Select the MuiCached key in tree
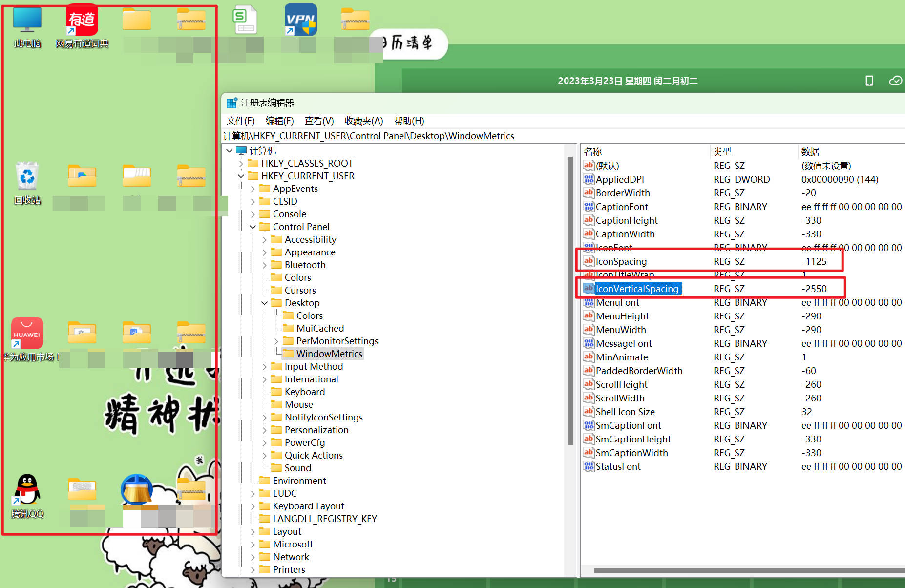This screenshot has width=905, height=588. tap(320, 328)
